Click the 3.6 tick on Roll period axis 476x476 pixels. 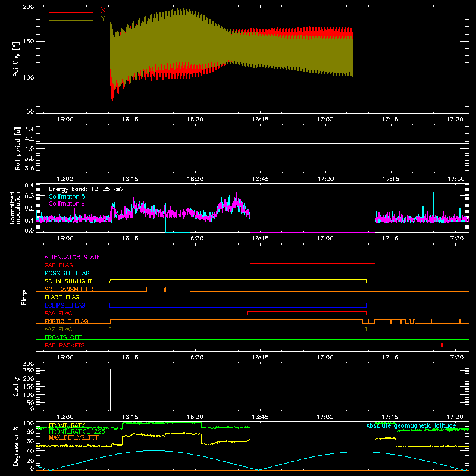[x=29, y=168]
